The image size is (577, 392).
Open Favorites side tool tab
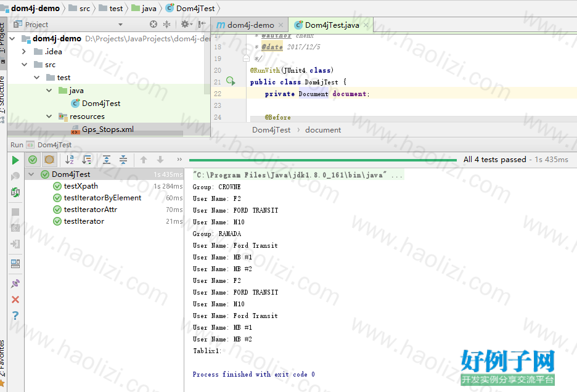[3, 362]
